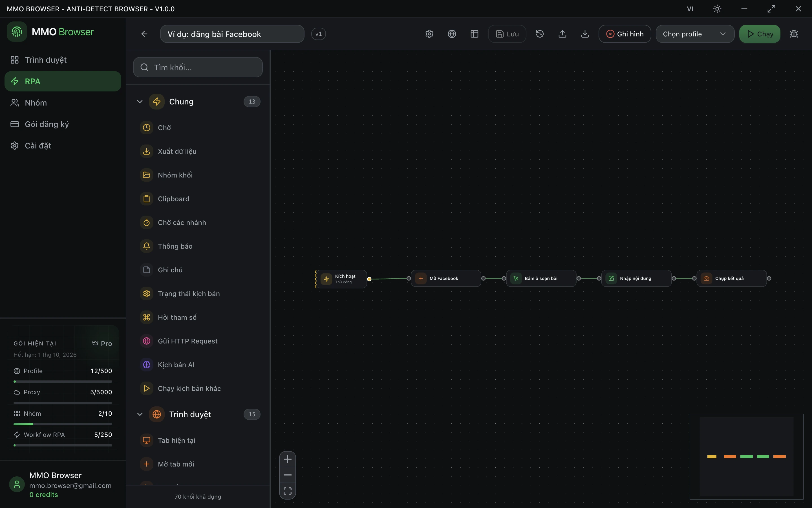Click the import download icon
Screen dimensions: 812x508
(x=585, y=34)
